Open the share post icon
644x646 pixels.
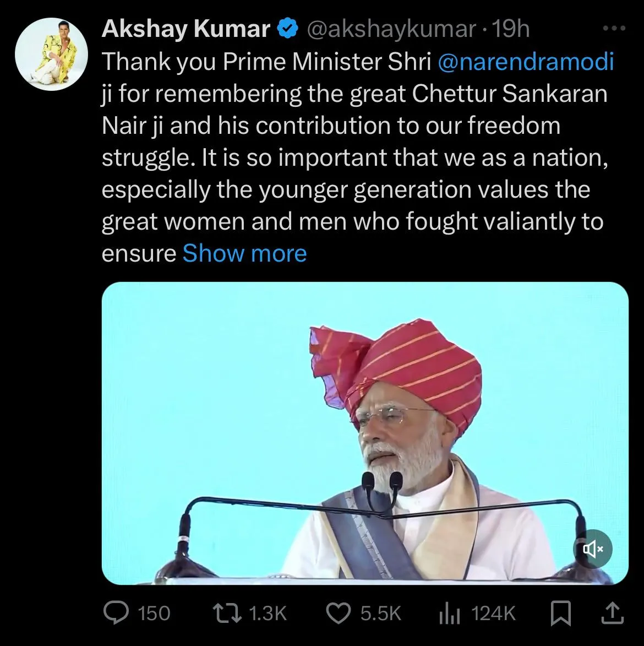tap(613, 612)
